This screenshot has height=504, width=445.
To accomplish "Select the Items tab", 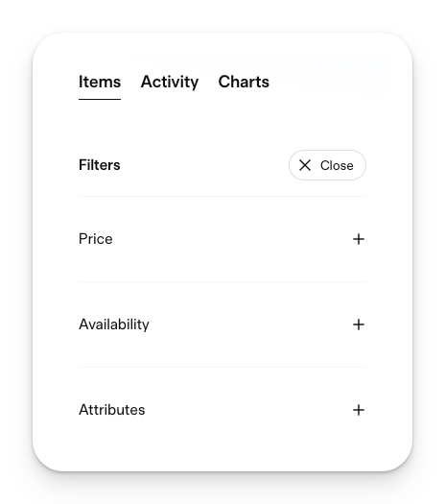I will [x=100, y=82].
